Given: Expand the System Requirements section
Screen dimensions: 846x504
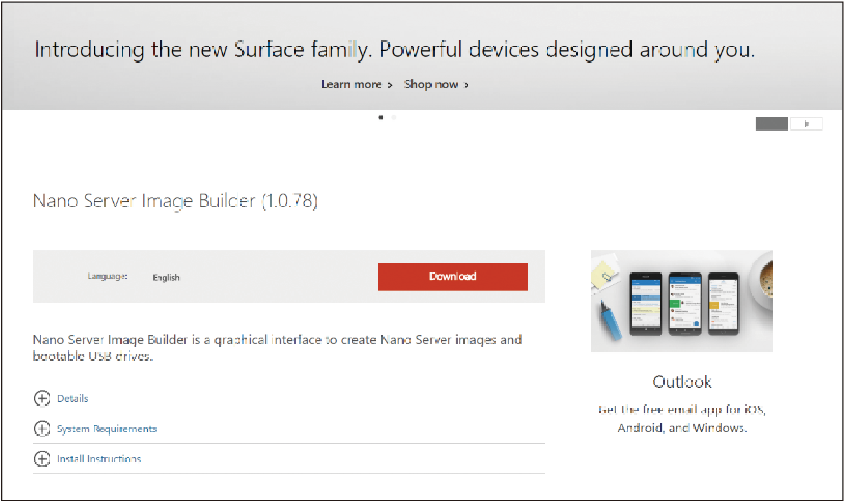Looking at the screenshot, I should pos(106,429).
